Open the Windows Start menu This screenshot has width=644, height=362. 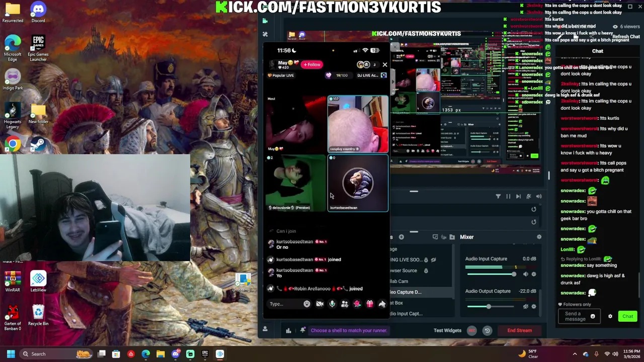11,354
